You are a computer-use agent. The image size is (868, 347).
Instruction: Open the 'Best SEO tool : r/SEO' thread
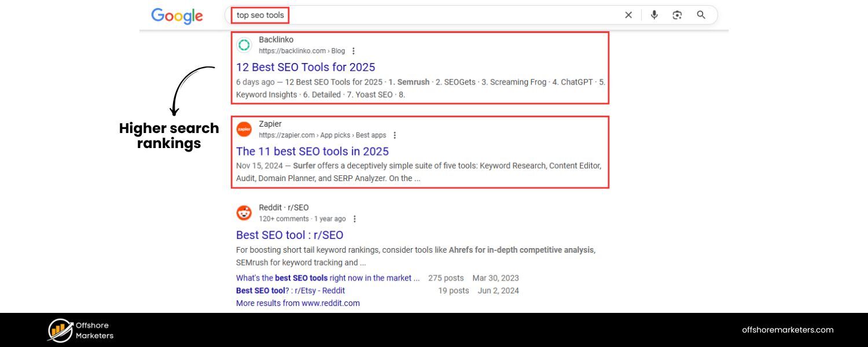click(289, 235)
